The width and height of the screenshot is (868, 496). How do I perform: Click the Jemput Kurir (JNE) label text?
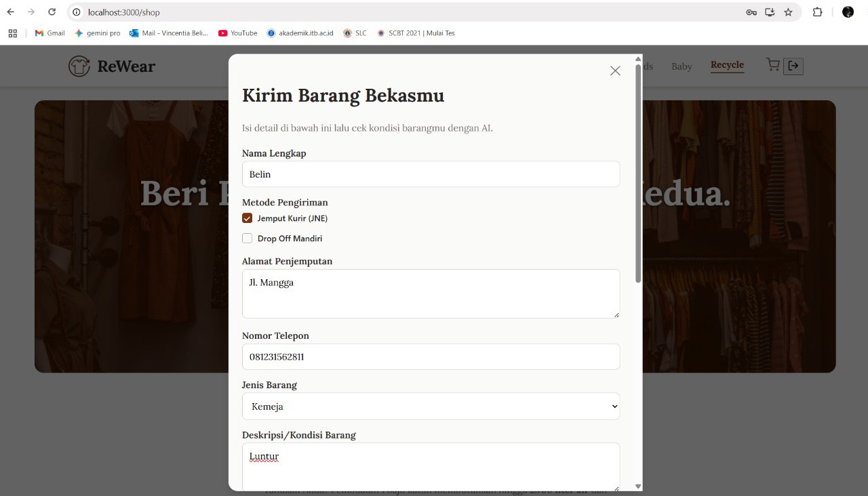tap(292, 218)
